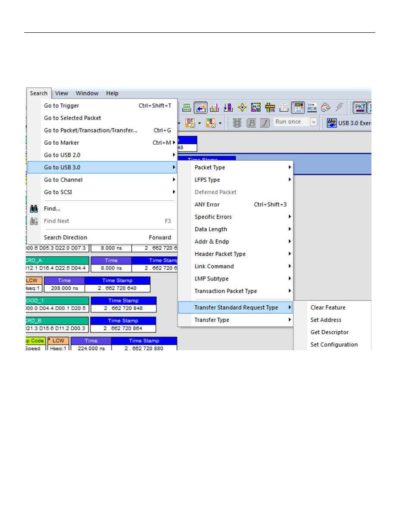
Task: Open the timing ruler µs calculator icon
Action: click(270, 107)
